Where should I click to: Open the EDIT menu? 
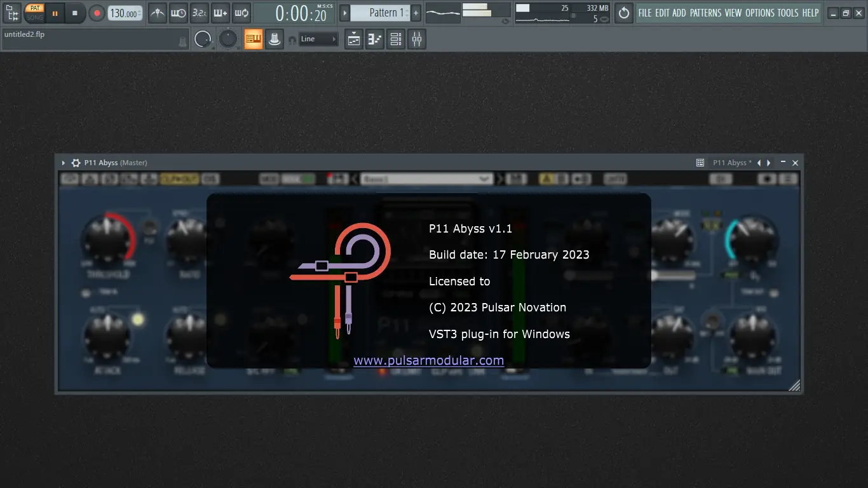663,13
